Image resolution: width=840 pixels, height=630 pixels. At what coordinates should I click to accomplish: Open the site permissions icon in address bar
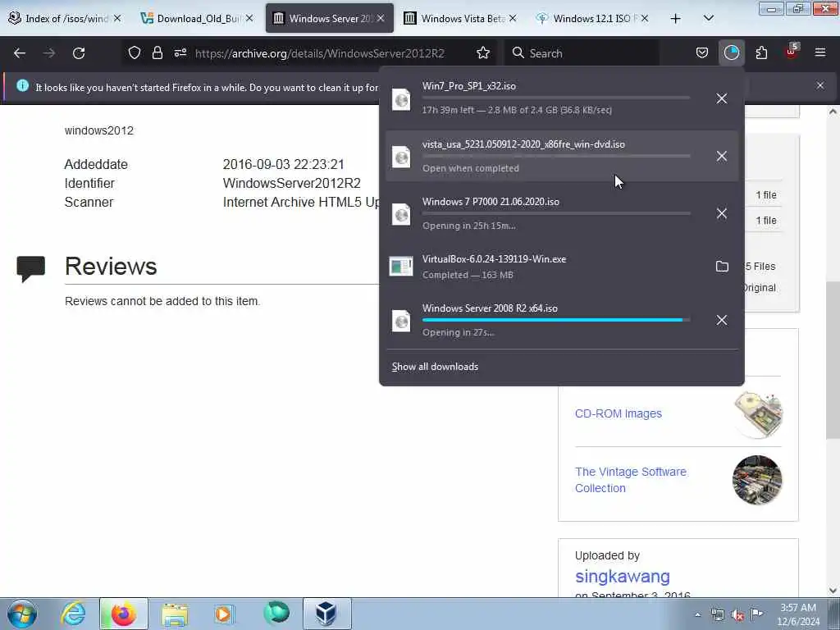click(180, 53)
